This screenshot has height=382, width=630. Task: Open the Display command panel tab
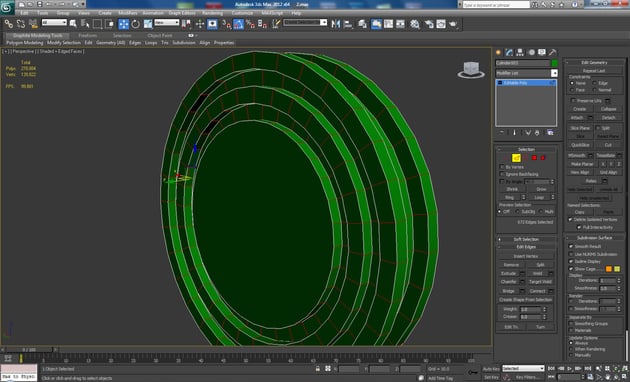(542, 52)
